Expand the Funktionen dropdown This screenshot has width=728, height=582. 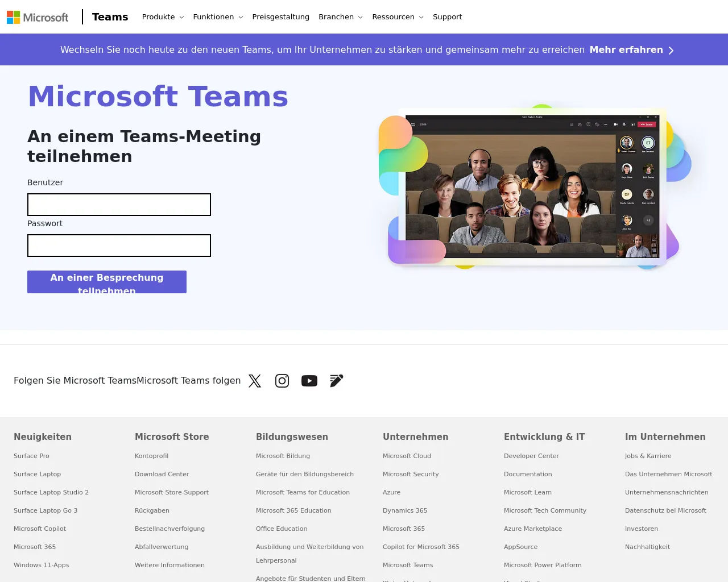pos(218,17)
